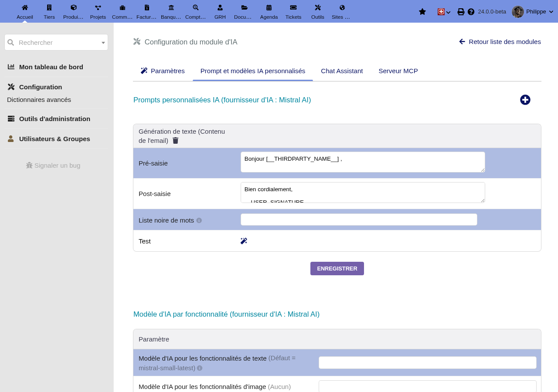Image resolution: width=558 pixels, height=392 pixels.
Task: Open Utilisateurs & Groupes in sidebar
Action: tap(54, 139)
